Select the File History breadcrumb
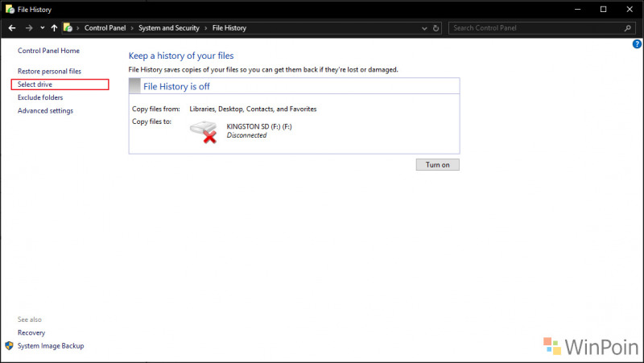644x363 pixels. click(x=229, y=28)
